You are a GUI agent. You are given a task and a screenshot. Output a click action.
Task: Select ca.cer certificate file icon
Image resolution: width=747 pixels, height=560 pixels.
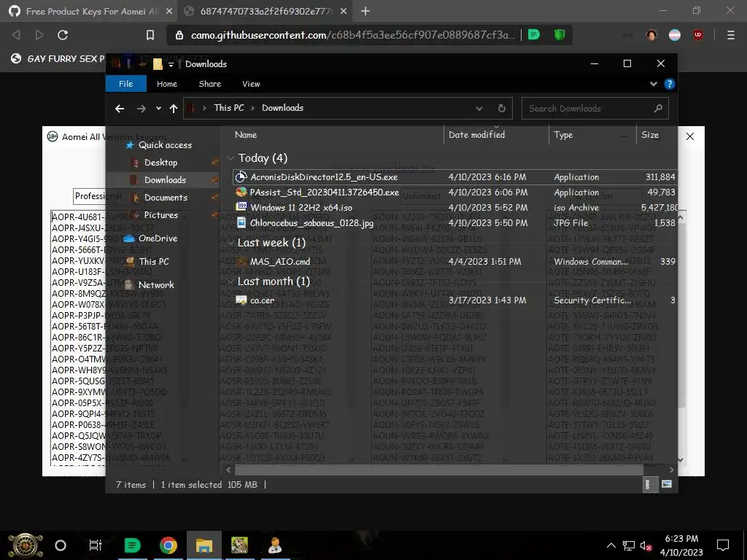(x=241, y=300)
